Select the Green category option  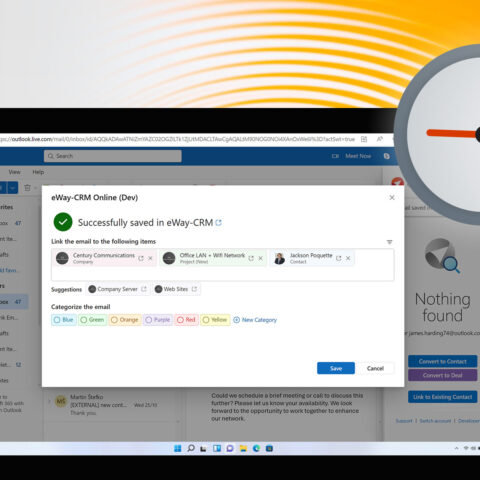93,320
